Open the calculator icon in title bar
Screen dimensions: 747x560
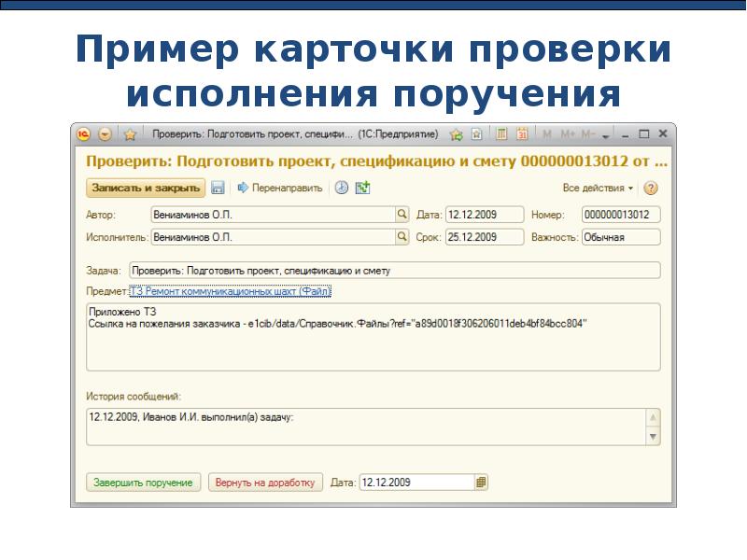coord(501,134)
